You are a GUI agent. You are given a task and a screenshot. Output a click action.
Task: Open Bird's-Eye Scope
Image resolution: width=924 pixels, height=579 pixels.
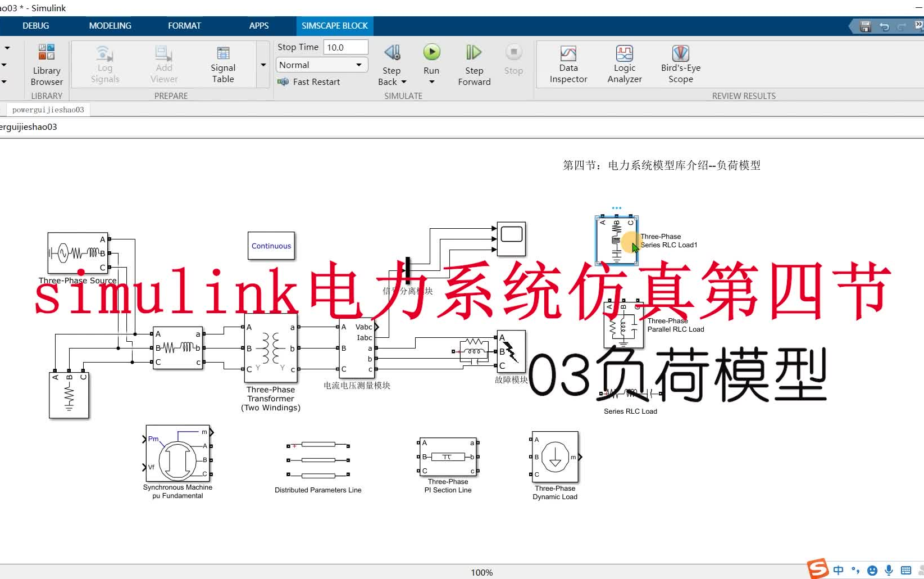point(681,65)
